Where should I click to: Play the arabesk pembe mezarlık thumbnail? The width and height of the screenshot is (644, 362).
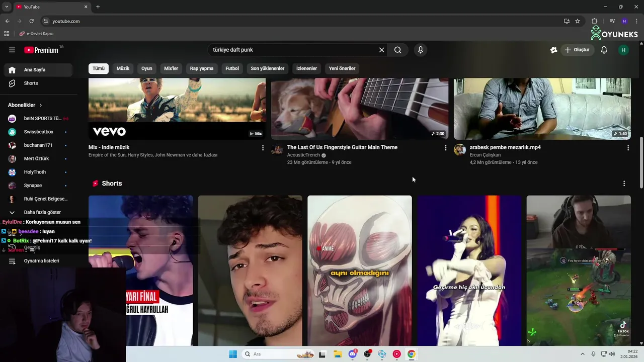(x=542, y=109)
